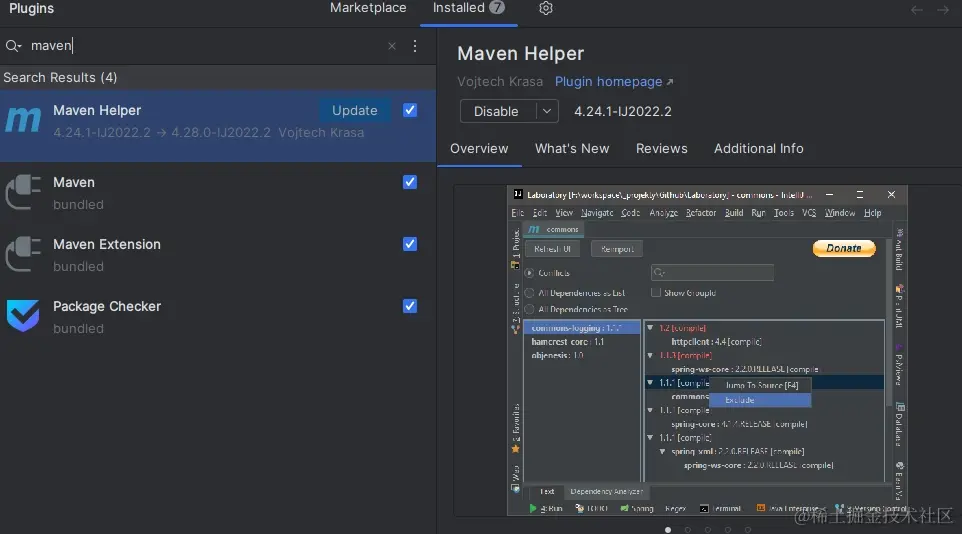This screenshot has width=962, height=534.
Task: Open the Disable button dropdown arrow
Action: click(x=547, y=111)
